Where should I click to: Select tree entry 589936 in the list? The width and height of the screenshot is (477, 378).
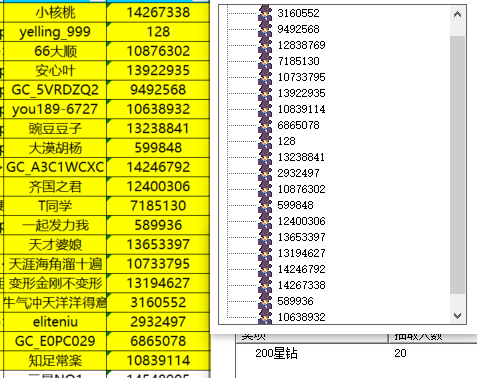(x=295, y=301)
